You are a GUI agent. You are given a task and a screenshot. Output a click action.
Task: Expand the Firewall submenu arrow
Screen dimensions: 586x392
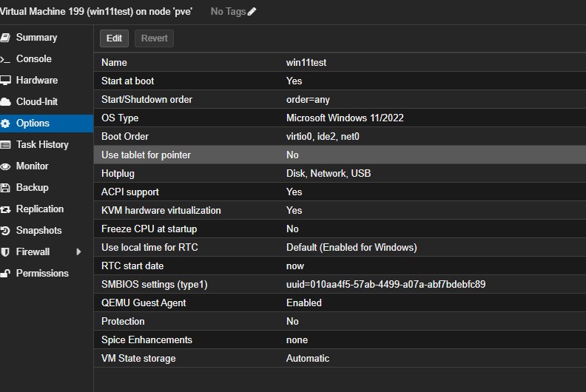click(79, 252)
